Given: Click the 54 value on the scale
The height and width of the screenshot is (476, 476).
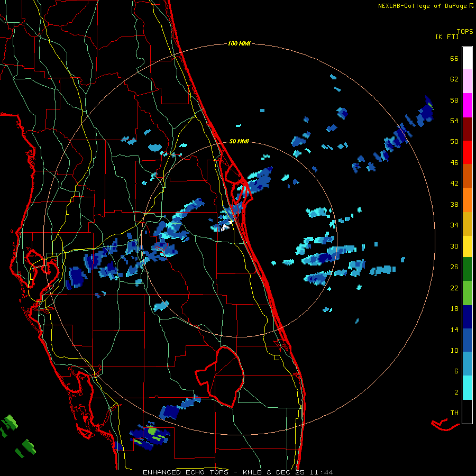Looking at the screenshot, I should coord(454,121).
